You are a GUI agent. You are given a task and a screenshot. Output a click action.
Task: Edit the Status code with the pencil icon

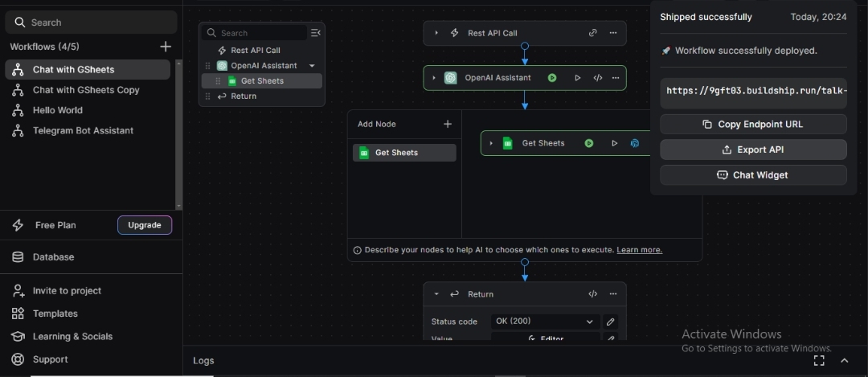(x=611, y=322)
